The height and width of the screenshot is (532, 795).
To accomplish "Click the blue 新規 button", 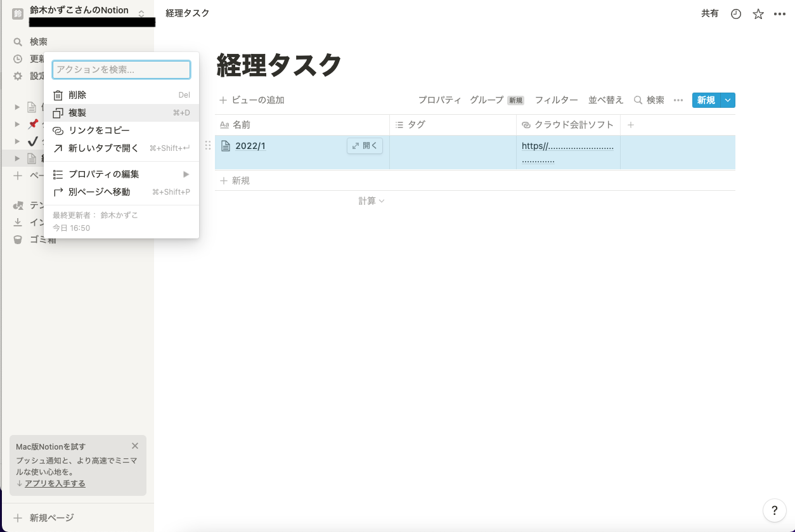I will 706,100.
